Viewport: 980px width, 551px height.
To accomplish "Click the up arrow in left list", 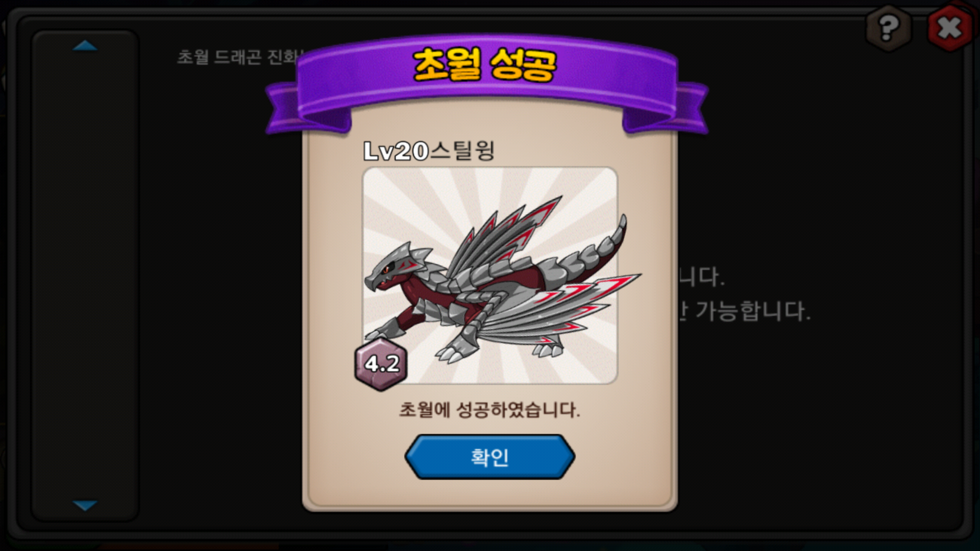I will click(x=85, y=45).
